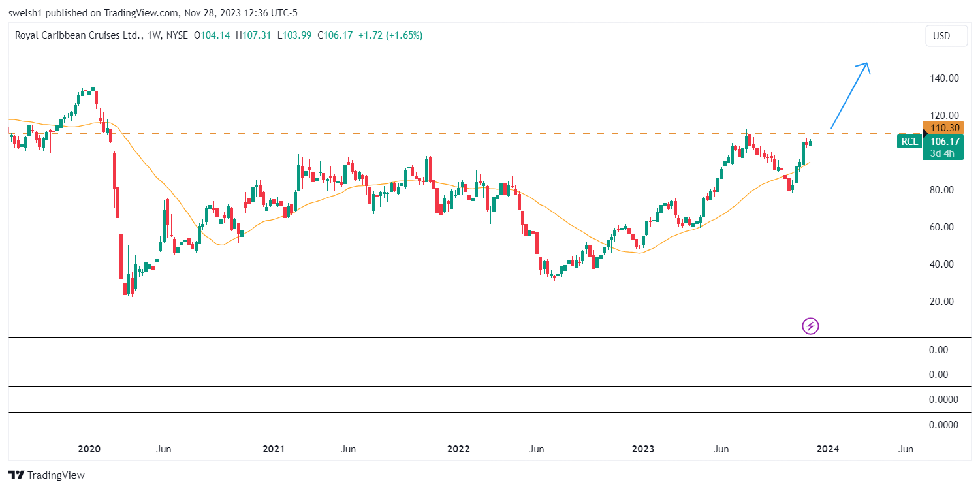Click the close value C106.17
The width and height of the screenshot is (980, 489).
[x=335, y=35]
